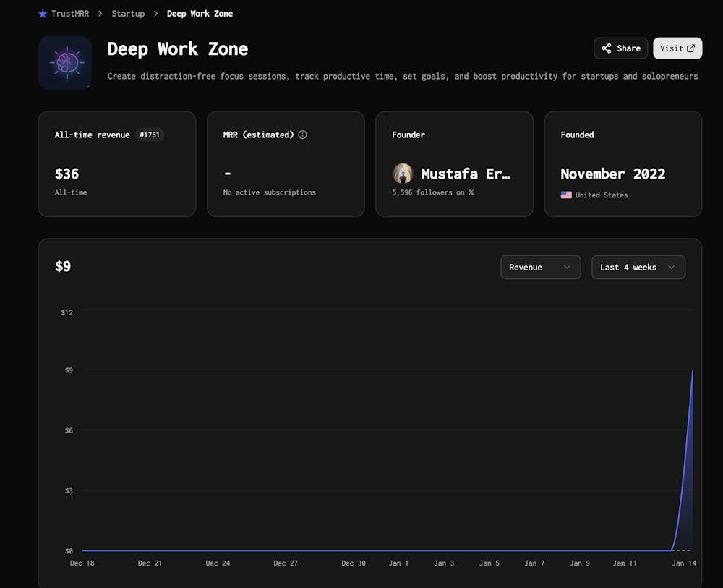723x588 pixels.
Task: Click the Share button
Action: click(x=620, y=48)
